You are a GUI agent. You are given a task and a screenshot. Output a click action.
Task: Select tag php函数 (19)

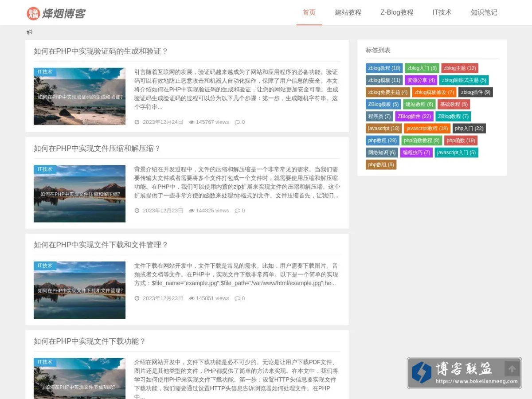[461, 140]
